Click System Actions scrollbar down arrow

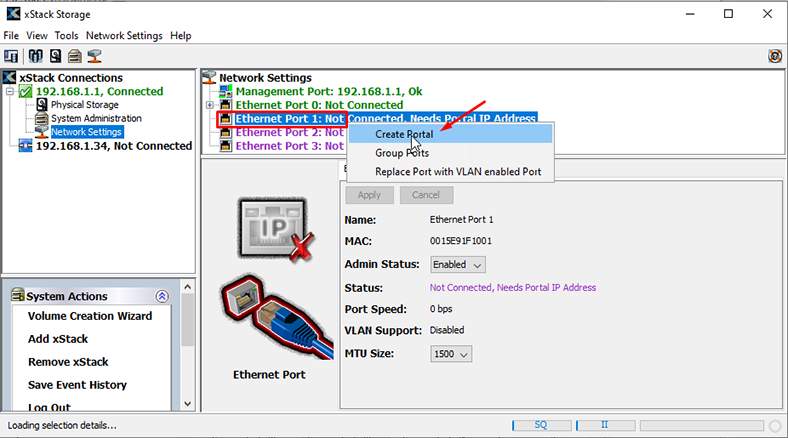click(187, 404)
